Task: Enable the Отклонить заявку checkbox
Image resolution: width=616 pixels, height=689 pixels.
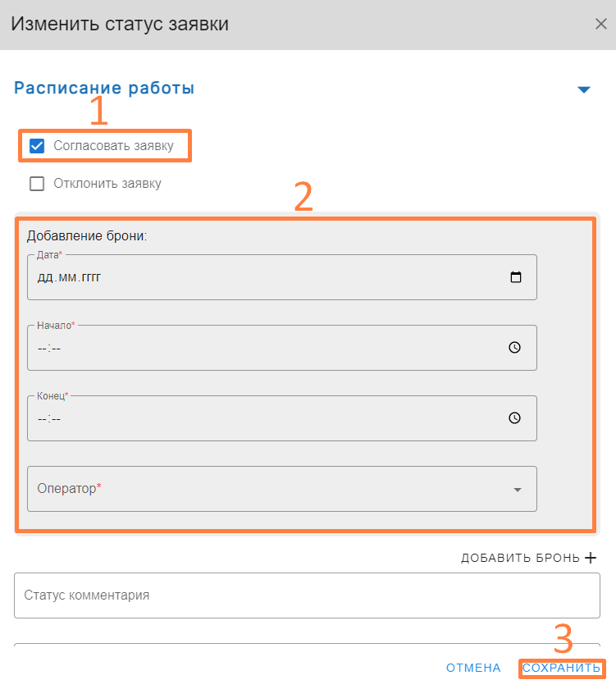Action: tap(37, 184)
